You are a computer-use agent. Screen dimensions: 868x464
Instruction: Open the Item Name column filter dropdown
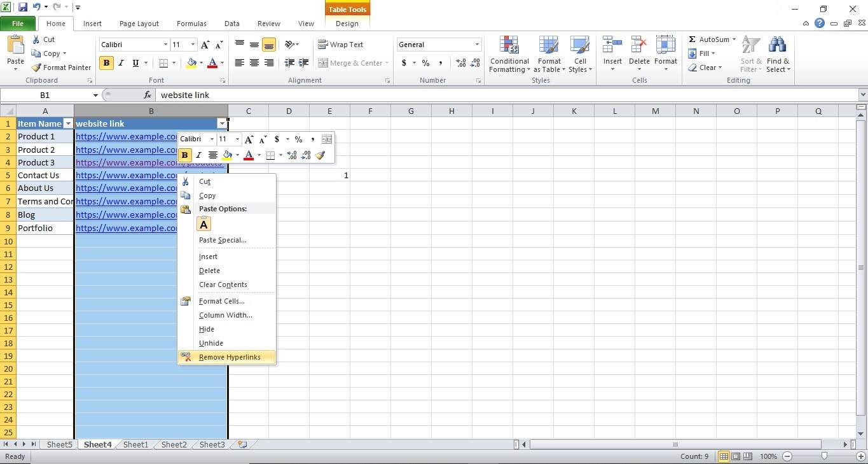[x=68, y=123]
